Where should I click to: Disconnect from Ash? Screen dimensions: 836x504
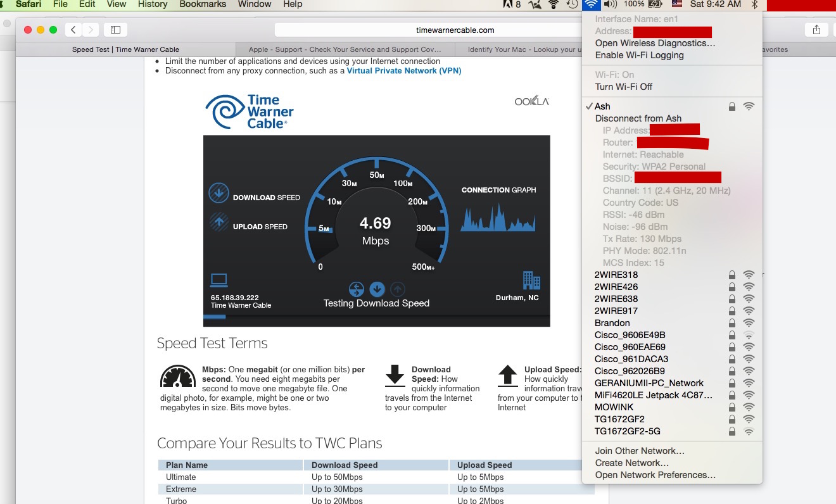tap(638, 118)
